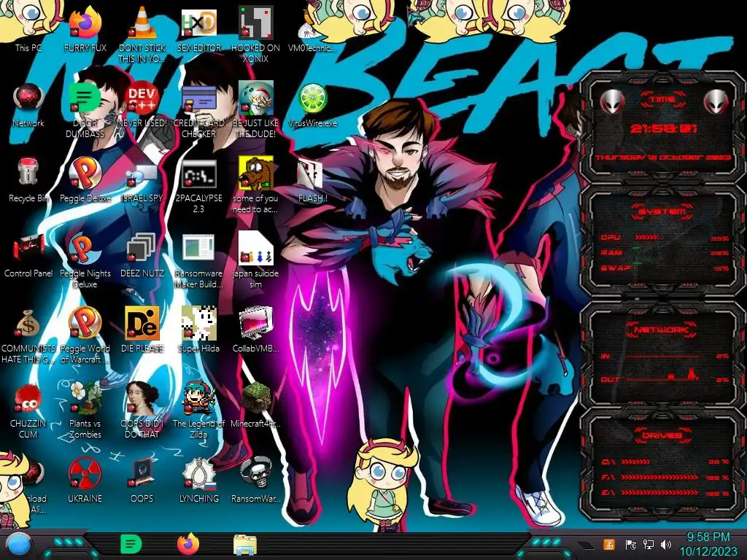Viewport: 747px width, 560px height.
Task: Click the SYSTEM widget header
Action: pos(662,211)
